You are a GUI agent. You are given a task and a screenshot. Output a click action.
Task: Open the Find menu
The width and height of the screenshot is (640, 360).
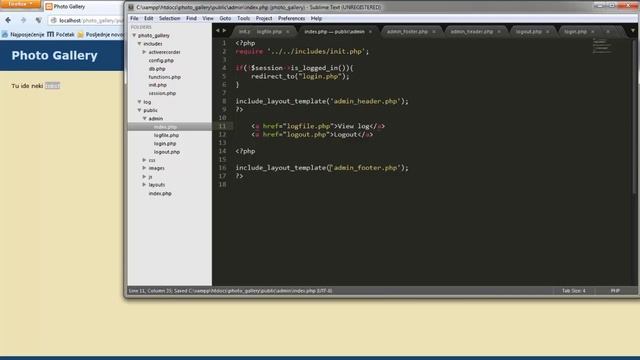191,18
